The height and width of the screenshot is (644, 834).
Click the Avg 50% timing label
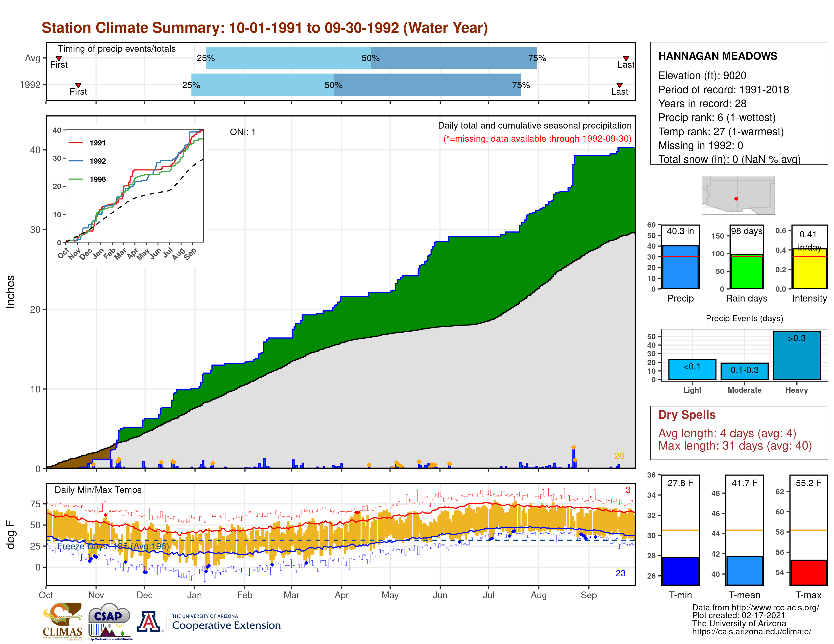click(x=370, y=58)
